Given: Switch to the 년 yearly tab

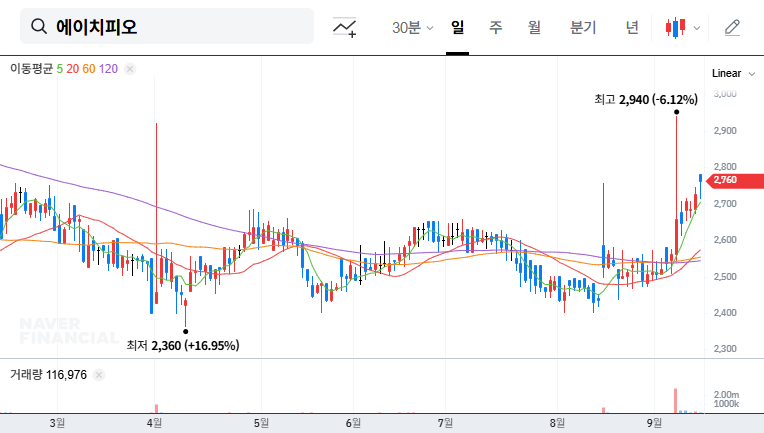Looking at the screenshot, I should pos(632,27).
